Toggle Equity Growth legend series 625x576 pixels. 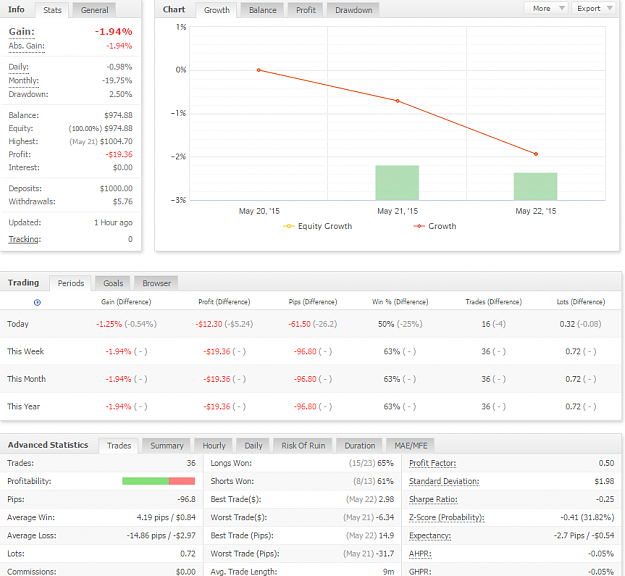318,226
